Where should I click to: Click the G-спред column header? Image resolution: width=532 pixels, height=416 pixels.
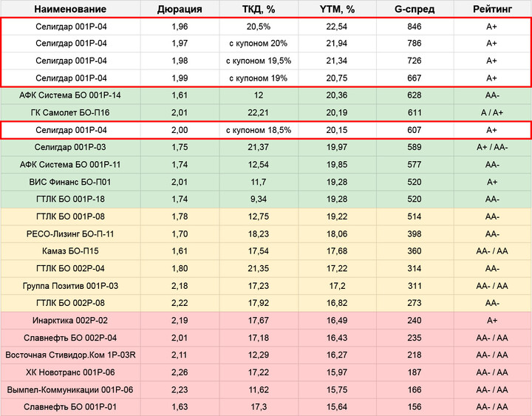(415, 9)
